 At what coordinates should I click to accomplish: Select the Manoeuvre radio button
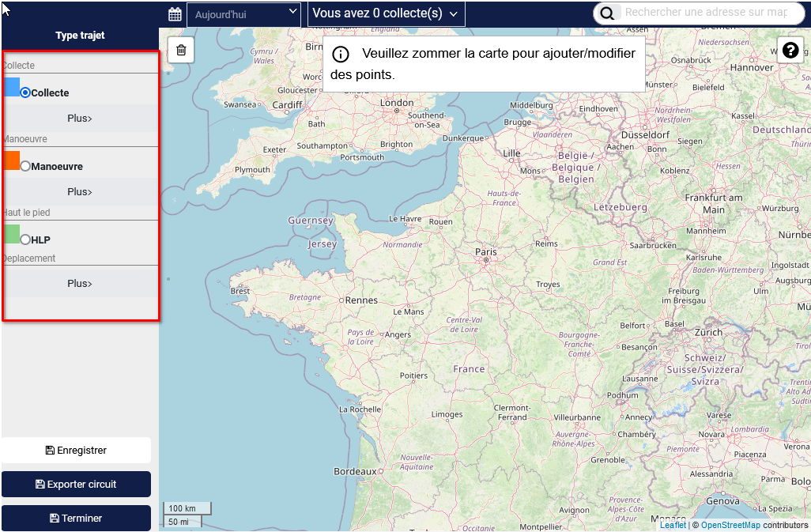click(x=25, y=166)
